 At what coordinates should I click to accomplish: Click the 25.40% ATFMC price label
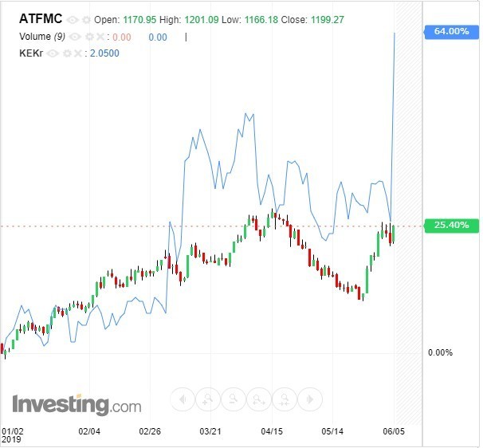[451, 226]
